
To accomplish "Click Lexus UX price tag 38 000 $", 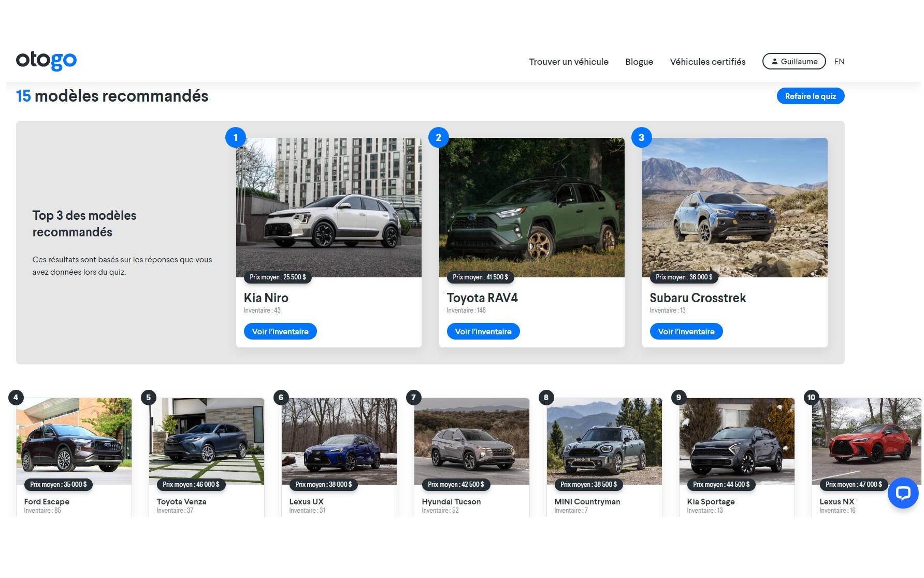I will [x=324, y=485].
